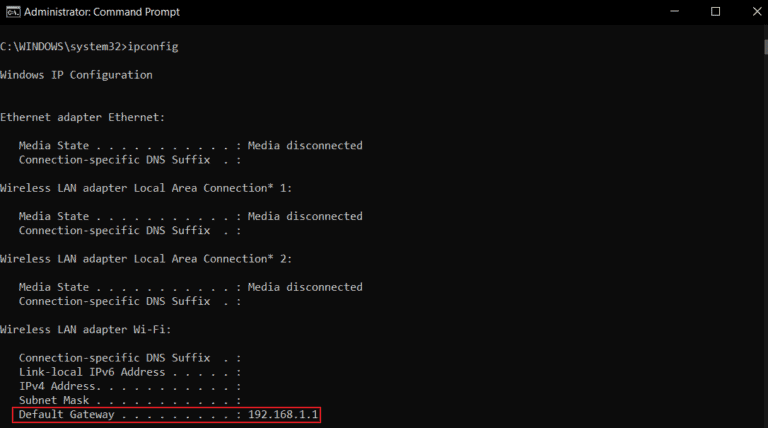Click "Media disconnected" under Local Area Connection* 1
The height and width of the screenshot is (428, 768).
[x=305, y=216]
